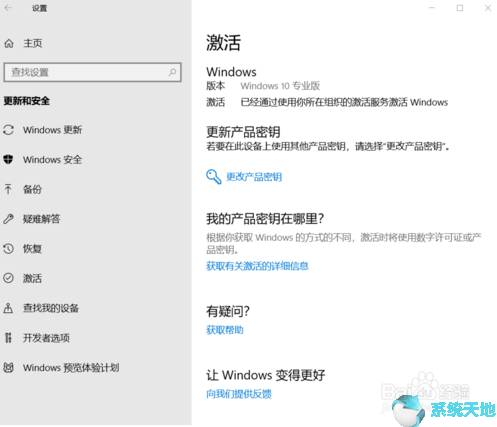Click the 已经通过使用你所在组织的激活服务激活 status text
The height and width of the screenshot is (427, 497).
(344, 102)
